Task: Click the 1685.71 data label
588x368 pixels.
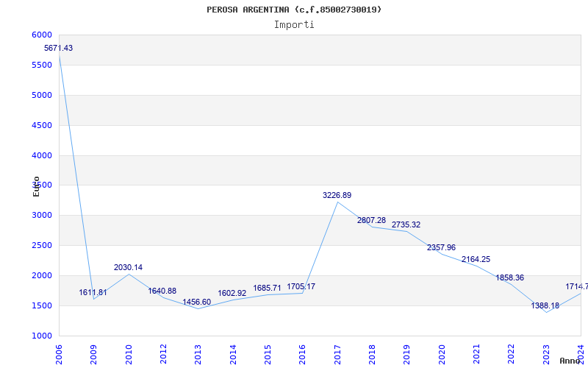Action: pyautogui.click(x=267, y=288)
